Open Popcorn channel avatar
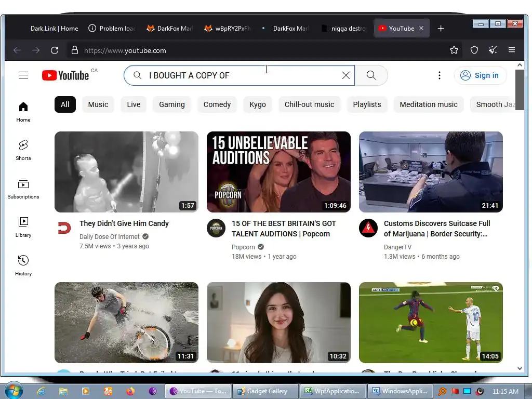The image size is (532, 399). tap(216, 228)
